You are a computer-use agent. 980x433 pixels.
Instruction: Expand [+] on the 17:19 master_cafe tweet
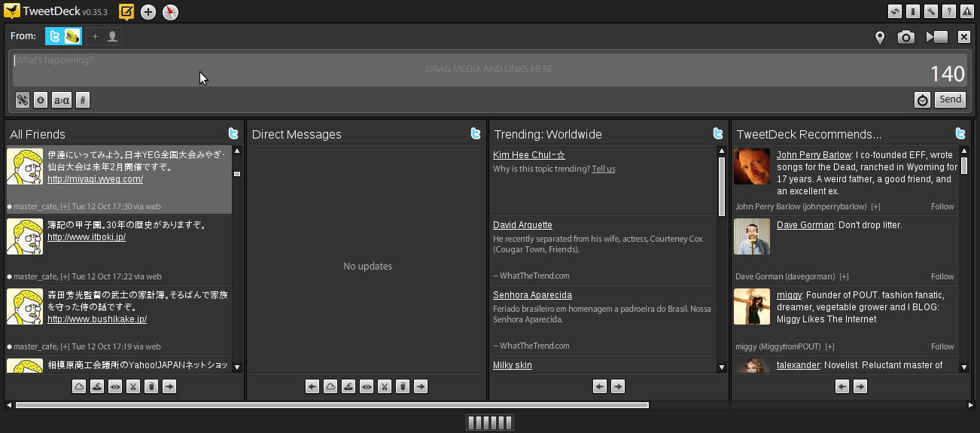pyautogui.click(x=65, y=346)
